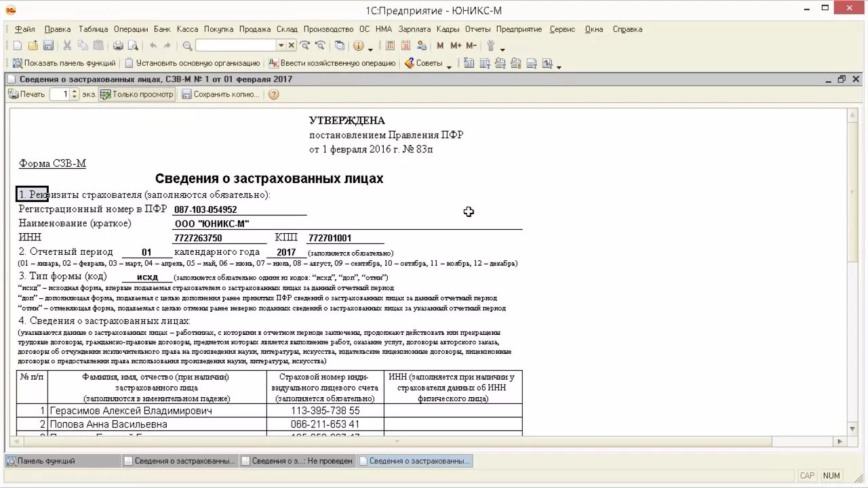The image size is (868, 488).
Task: Click the round question help icon near Сохранить копию
Action: click(273, 94)
